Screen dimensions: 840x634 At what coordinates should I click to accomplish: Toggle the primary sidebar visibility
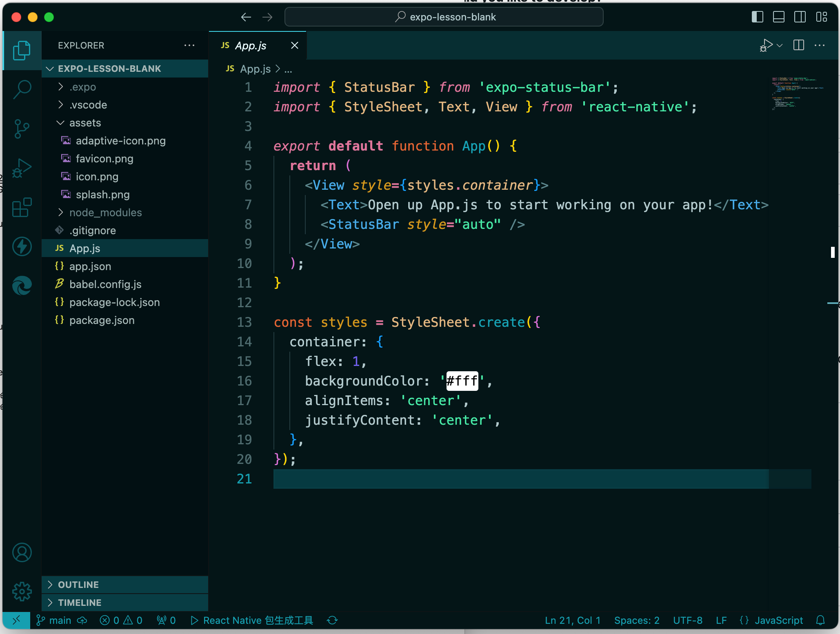point(757,17)
